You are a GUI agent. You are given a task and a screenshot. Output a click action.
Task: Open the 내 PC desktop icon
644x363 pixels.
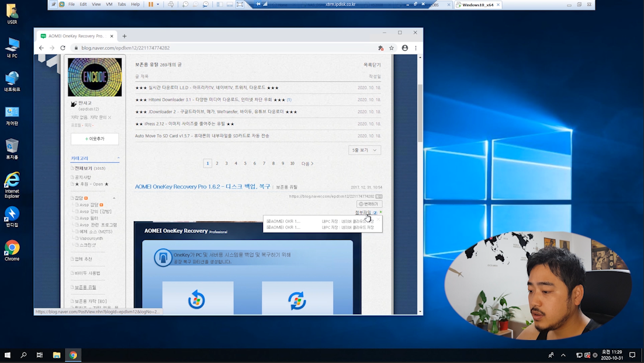coord(12,48)
